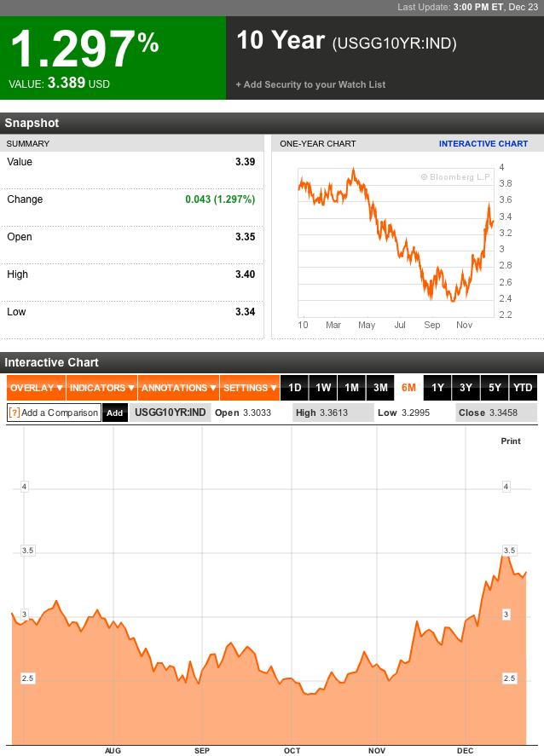The image size is (544, 756).
Task: Switch chart to 1W range
Action: click(323, 388)
